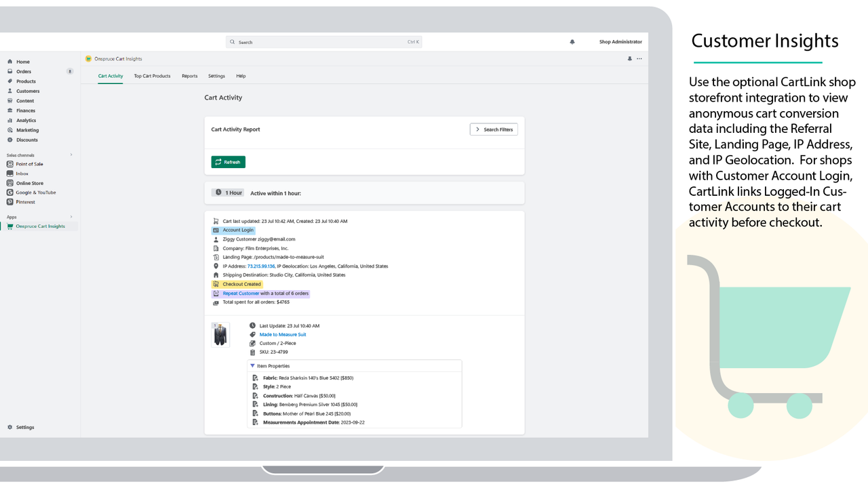Open Home in the sidebar
Image resolution: width=868 pixels, height=488 pixels.
(x=22, y=62)
